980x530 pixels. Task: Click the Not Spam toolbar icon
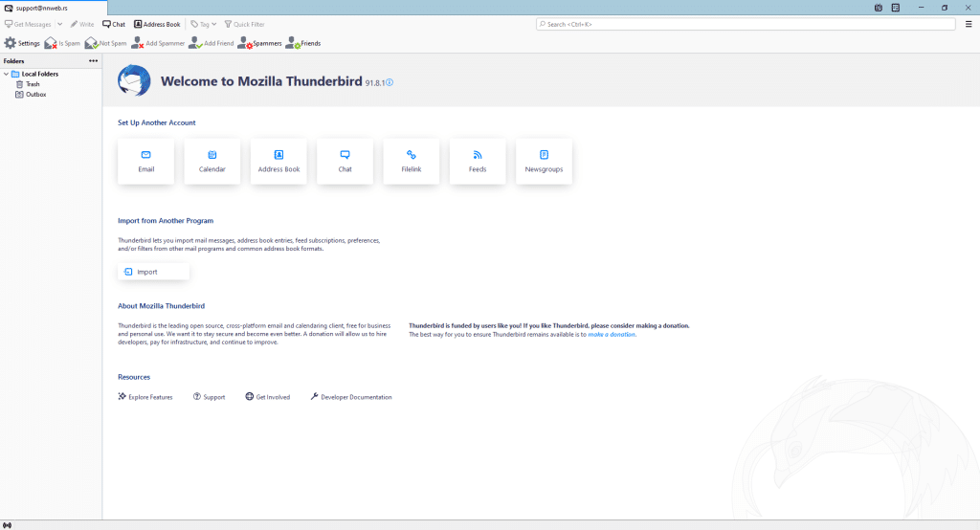pyautogui.click(x=91, y=43)
